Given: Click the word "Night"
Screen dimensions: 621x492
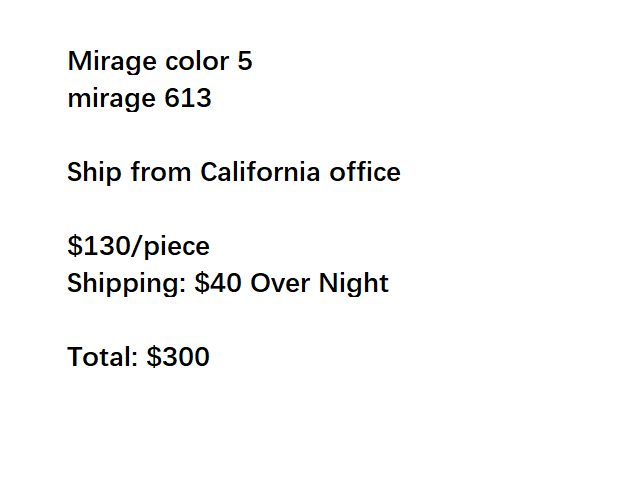Looking at the screenshot, I should [x=353, y=284].
